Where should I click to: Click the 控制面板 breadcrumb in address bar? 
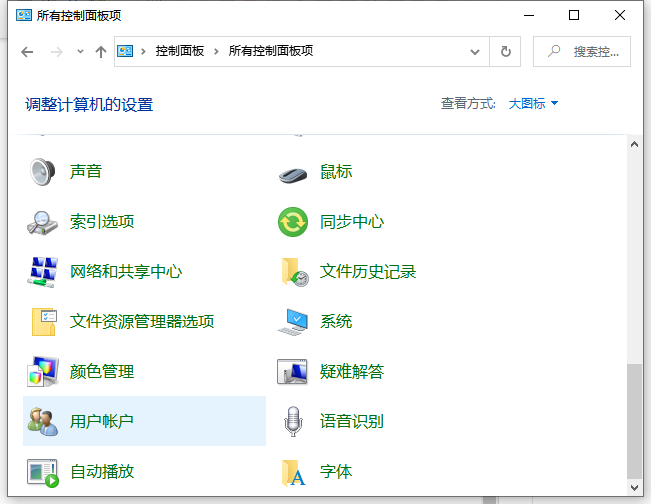pos(179,51)
